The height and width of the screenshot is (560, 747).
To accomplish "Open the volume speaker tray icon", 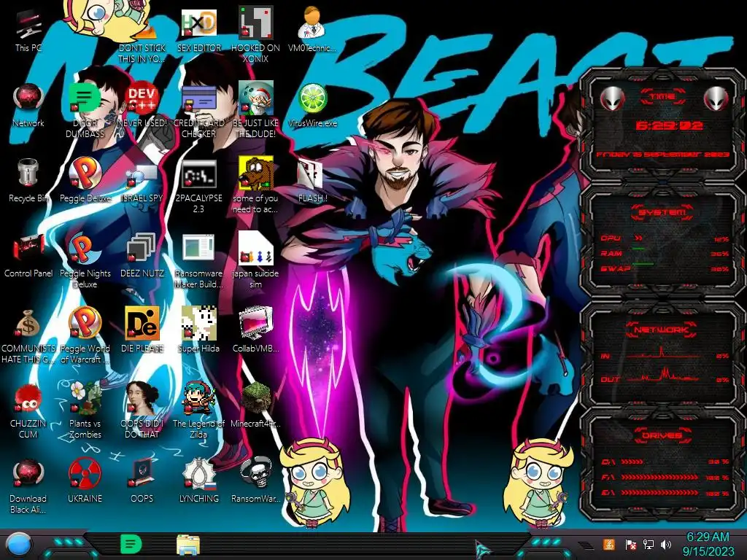I will tap(666, 544).
